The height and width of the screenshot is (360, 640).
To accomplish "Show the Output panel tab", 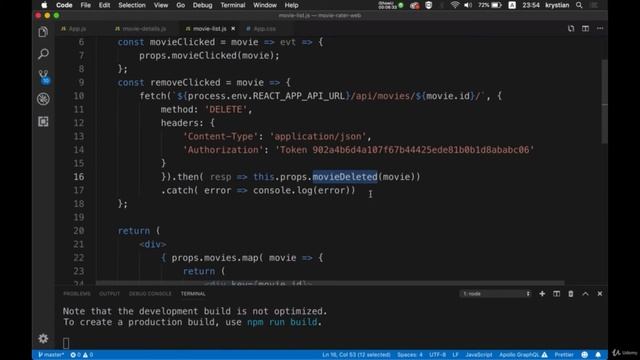I will [x=109, y=293].
